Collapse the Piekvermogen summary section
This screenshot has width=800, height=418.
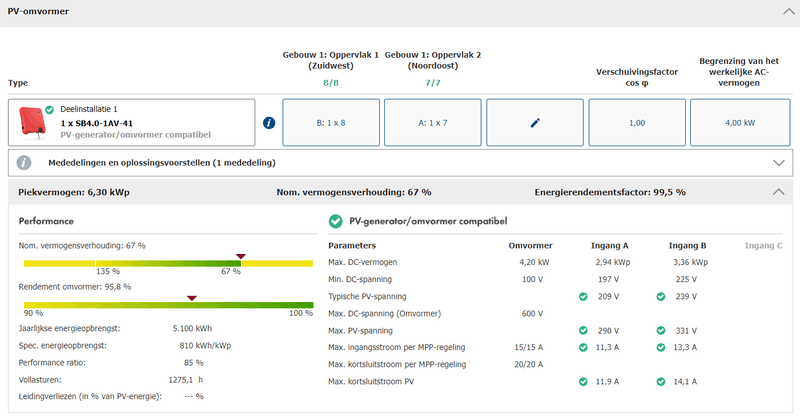coord(779,192)
